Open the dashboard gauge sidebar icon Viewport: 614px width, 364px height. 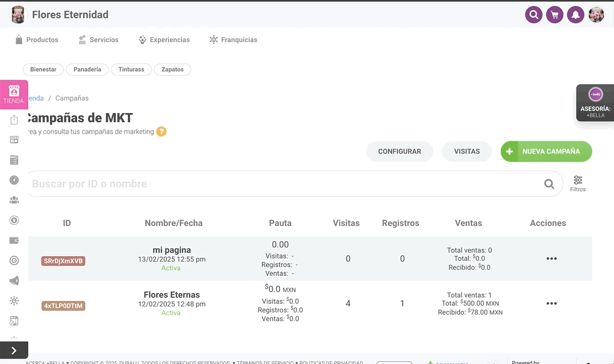(14, 180)
